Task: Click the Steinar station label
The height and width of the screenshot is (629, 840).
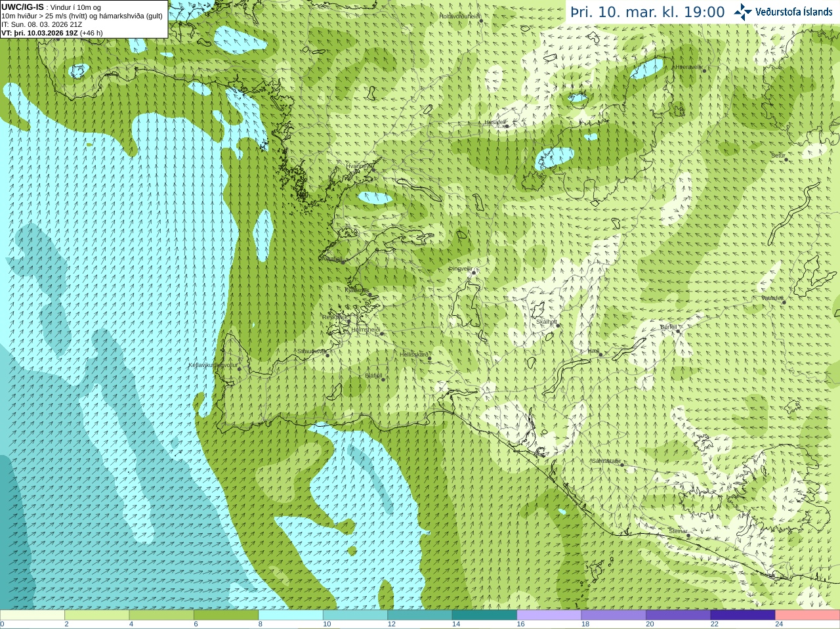Action: coord(678,531)
